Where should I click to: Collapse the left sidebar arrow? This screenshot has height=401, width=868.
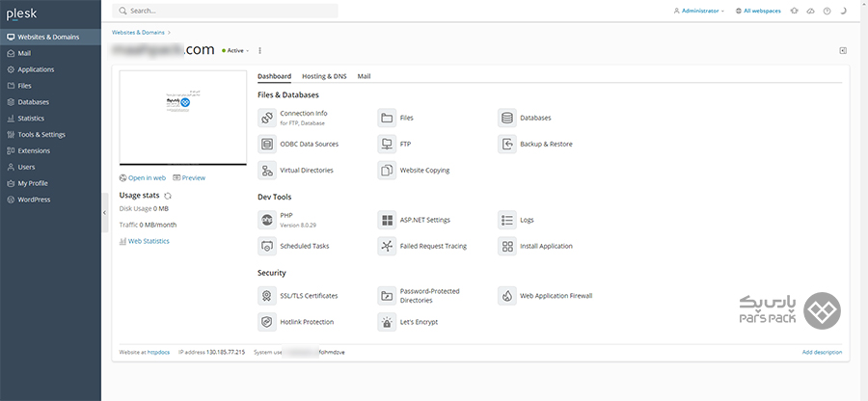105,212
